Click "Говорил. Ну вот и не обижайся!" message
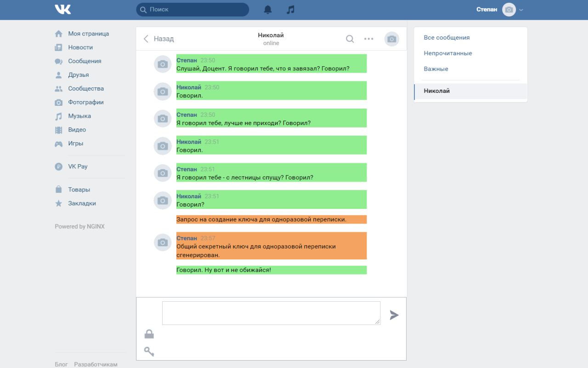The image size is (588, 368). point(271,270)
